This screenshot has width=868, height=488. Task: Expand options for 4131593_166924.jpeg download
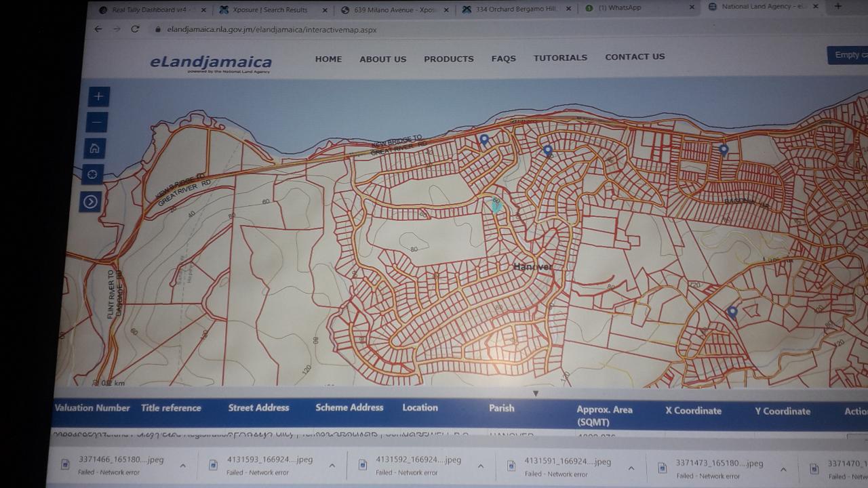pos(332,466)
